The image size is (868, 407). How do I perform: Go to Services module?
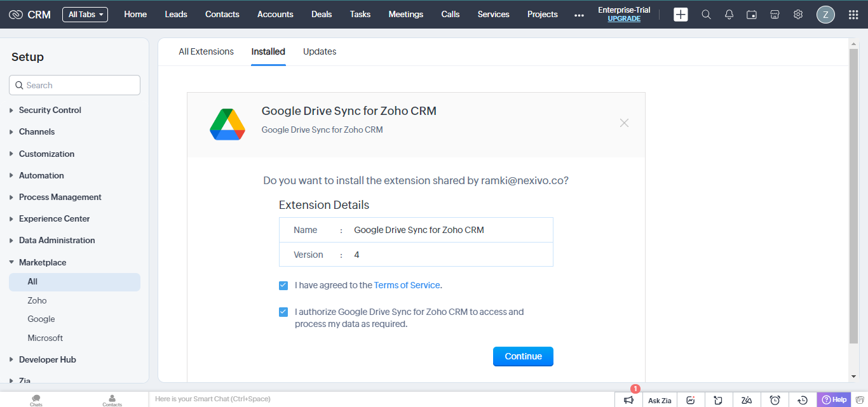point(494,15)
